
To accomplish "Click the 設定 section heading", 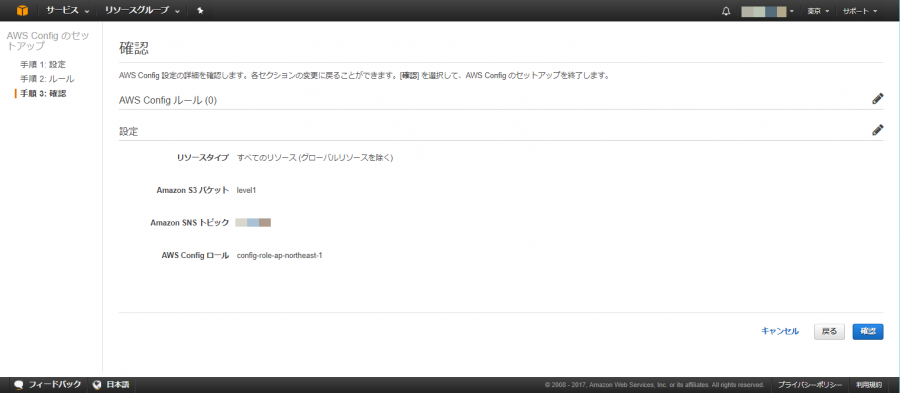I will click(129, 131).
